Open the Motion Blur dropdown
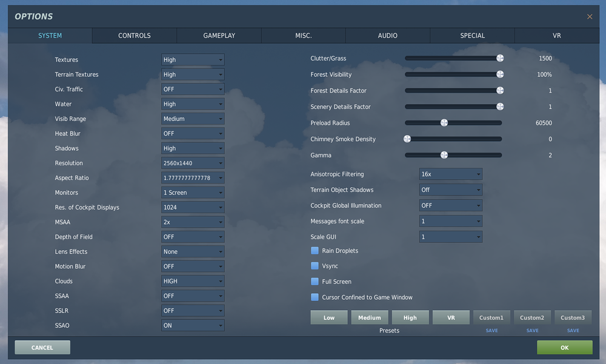 pyautogui.click(x=193, y=266)
